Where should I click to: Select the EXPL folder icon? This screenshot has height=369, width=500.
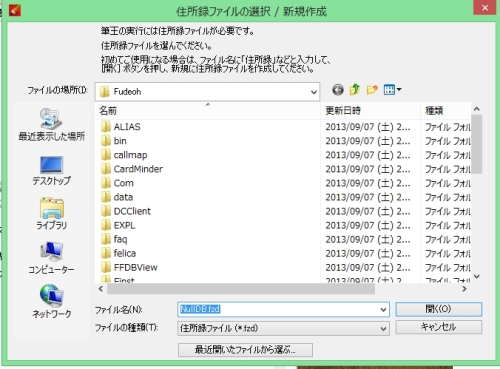point(106,225)
